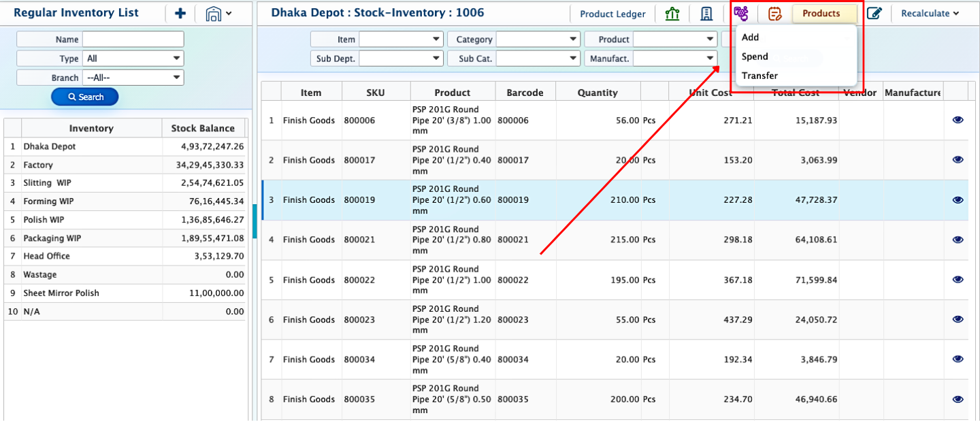The height and width of the screenshot is (422, 980).
Task: Click eye icon for SKU 800035 row
Action: 958,400
